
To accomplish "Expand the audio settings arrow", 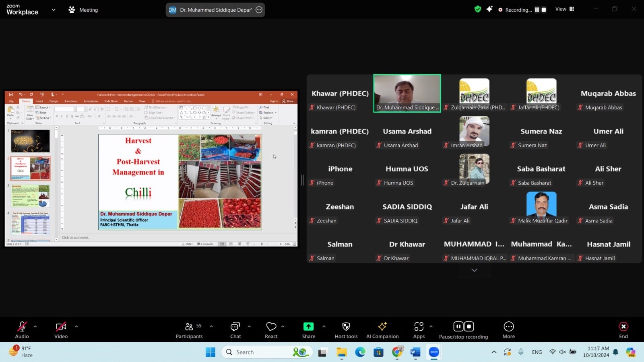I will coord(35,326).
